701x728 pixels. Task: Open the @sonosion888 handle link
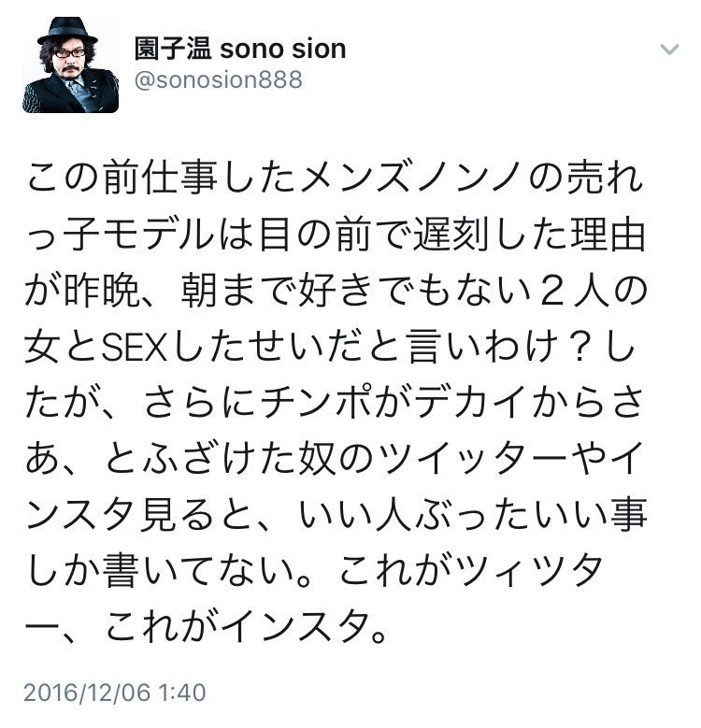coord(218,79)
